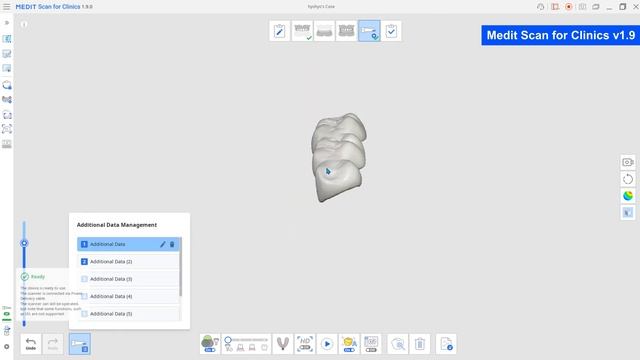Click the info icon in the viewport corner
The image size is (640, 360).
[24, 24]
